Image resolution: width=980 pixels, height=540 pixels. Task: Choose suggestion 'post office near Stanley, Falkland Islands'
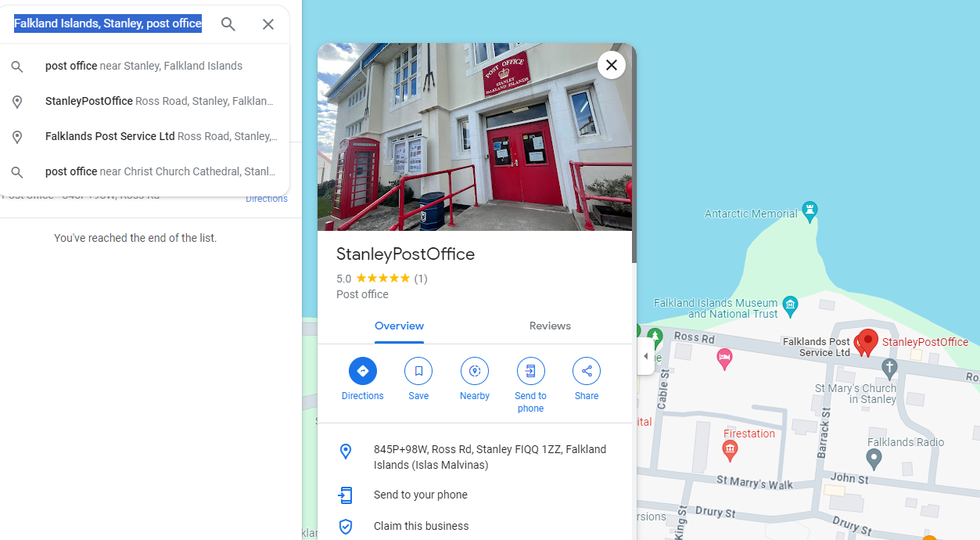[145, 67]
